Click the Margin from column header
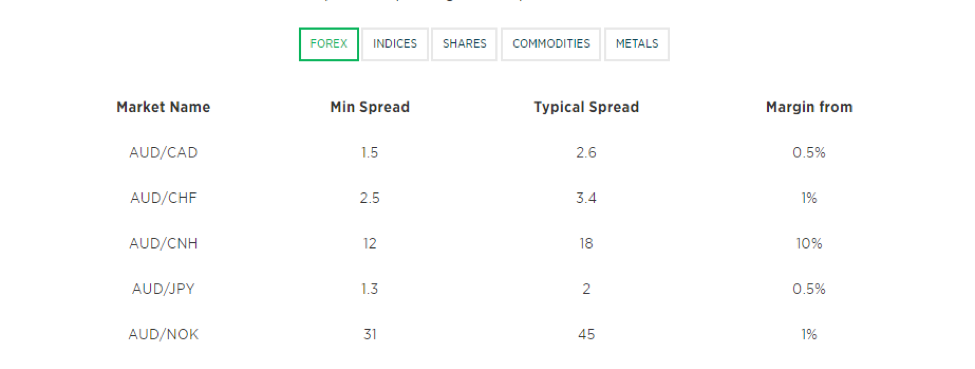 (x=809, y=107)
